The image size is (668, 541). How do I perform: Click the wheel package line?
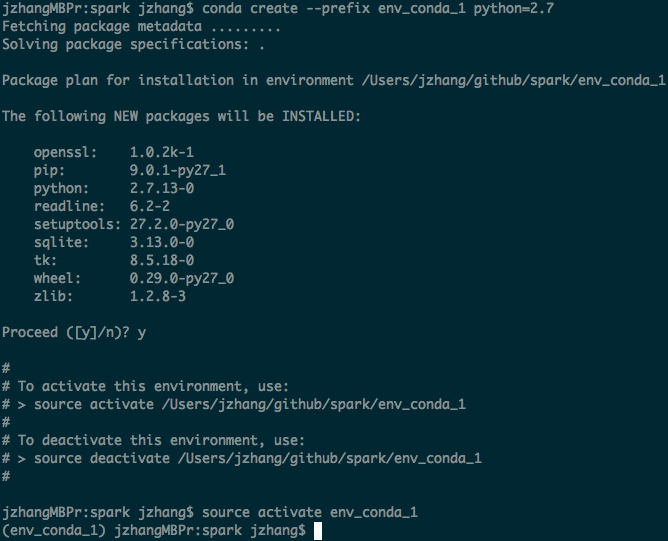134,278
